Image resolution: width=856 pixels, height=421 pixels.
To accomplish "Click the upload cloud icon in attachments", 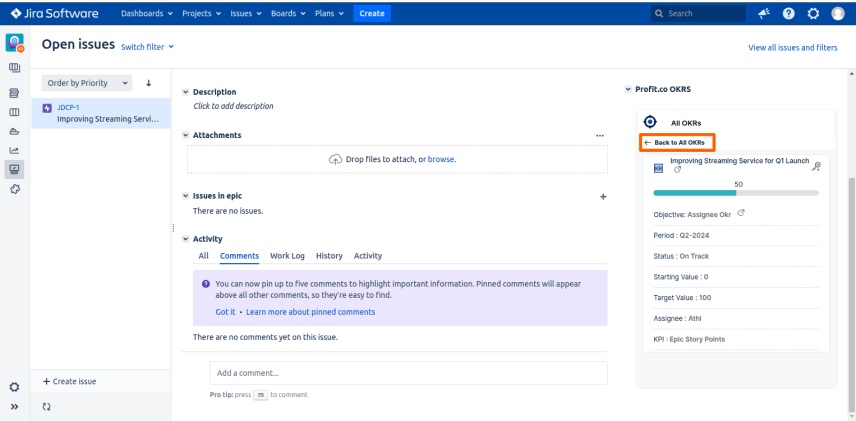I will [335, 159].
